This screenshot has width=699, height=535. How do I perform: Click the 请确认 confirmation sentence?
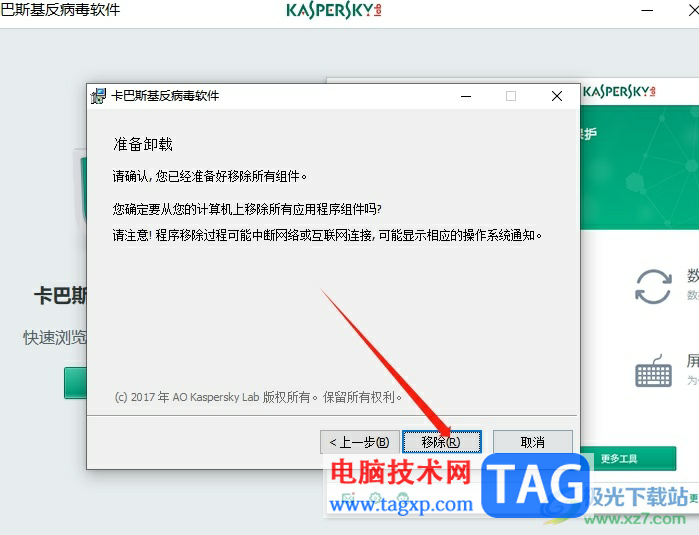click(210, 176)
